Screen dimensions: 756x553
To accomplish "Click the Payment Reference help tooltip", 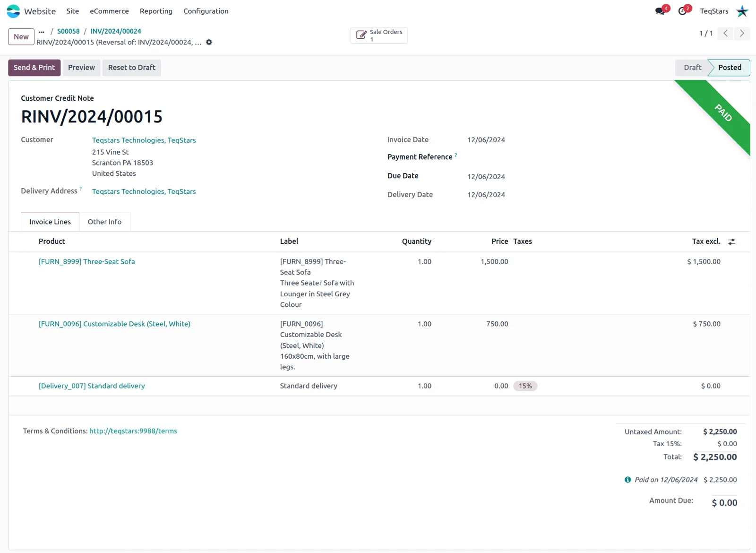I will [456, 155].
